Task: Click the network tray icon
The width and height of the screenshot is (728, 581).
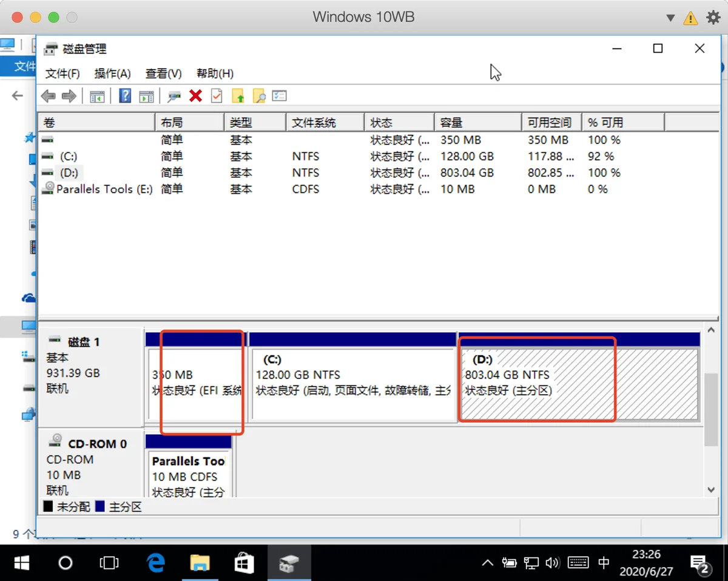Action: (x=531, y=563)
